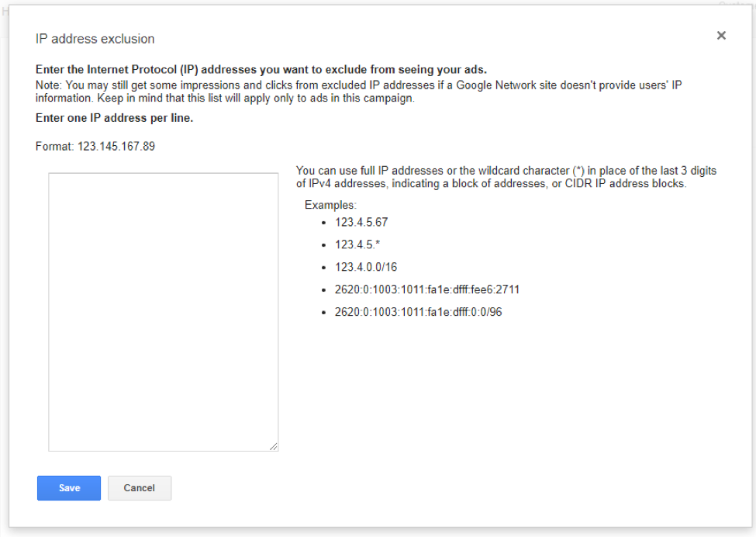Image resolution: width=756 pixels, height=537 pixels.
Task: Click the wildcard example 123.4.5.*
Action: point(357,244)
